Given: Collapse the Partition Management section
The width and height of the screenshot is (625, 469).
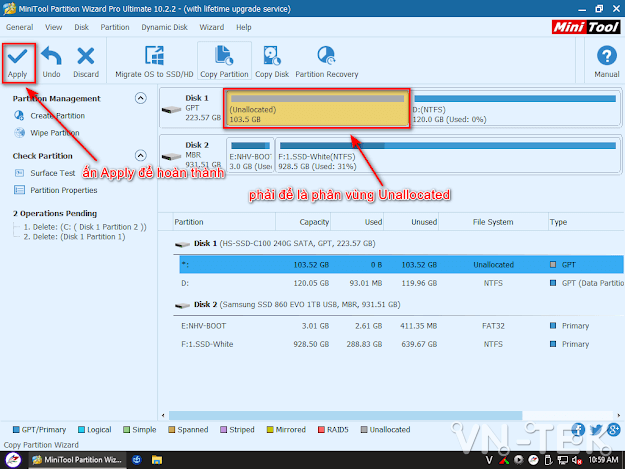Looking at the screenshot, I should pyautogui.click(x=140, y=98).
